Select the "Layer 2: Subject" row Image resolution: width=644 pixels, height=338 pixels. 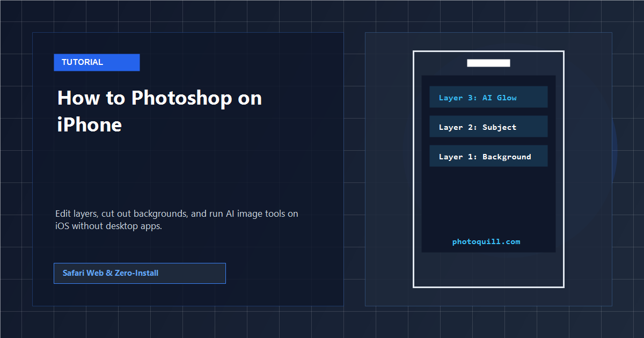(x=488, y=127)
